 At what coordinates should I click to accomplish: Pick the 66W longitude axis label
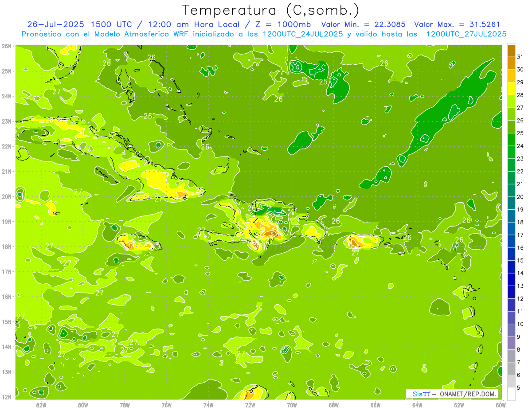376,405
